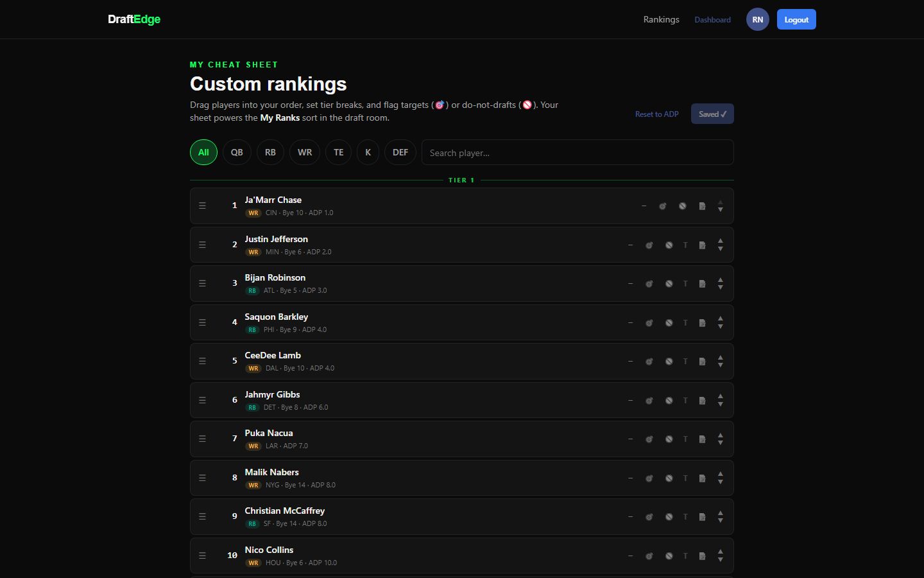Open note icon for Puka Nacua
924x578 pixels.
pos(702,439)
